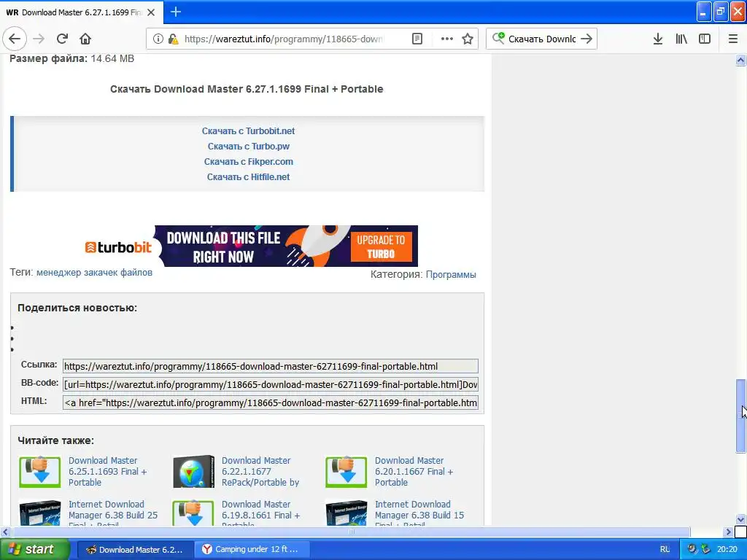Click thumbnail for Download Master 6.22.1.1677
The height and width of the screenshot is (560, 747).
click(193, 472)
